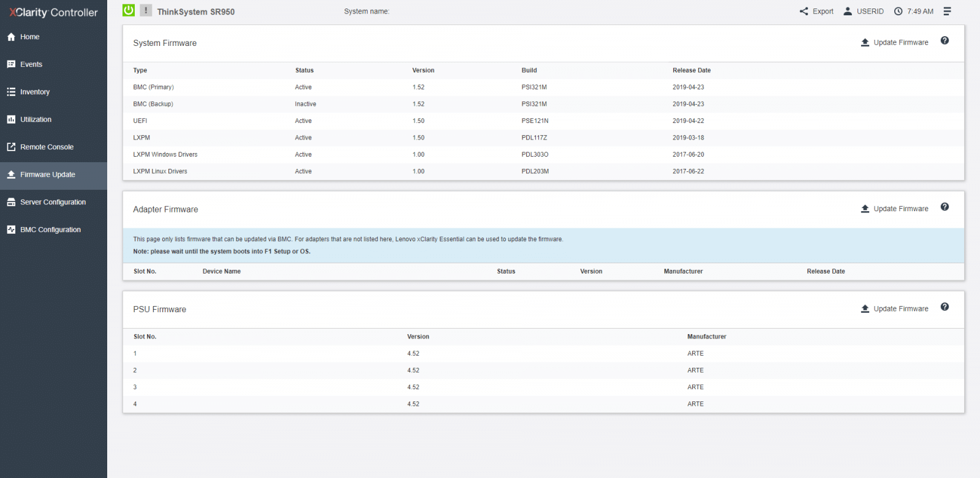Click the XClarity Controller logo
The width and height of the screenshot is (980, 478).
tap(53, 12)
